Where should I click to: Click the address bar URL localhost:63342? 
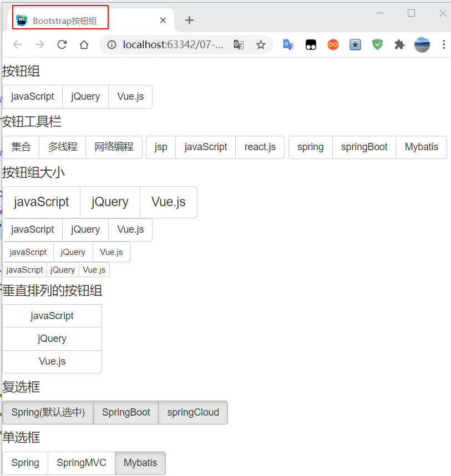click(x=173, y=45)
